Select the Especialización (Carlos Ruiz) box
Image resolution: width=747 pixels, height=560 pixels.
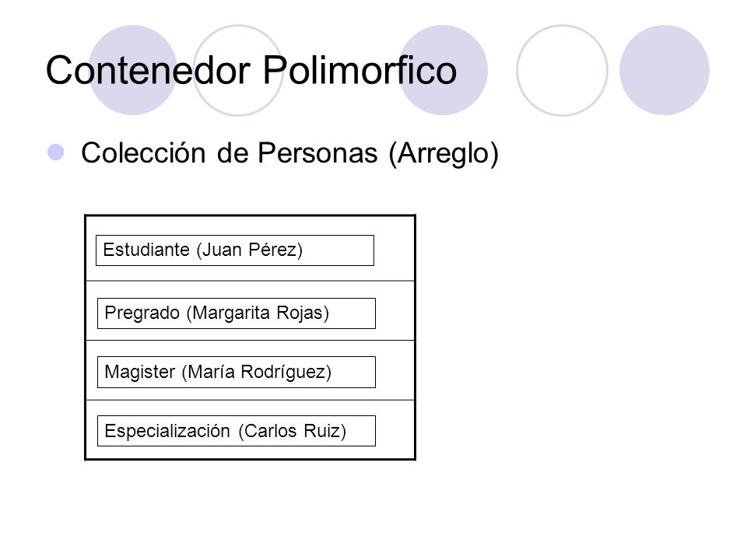point(237,431)
